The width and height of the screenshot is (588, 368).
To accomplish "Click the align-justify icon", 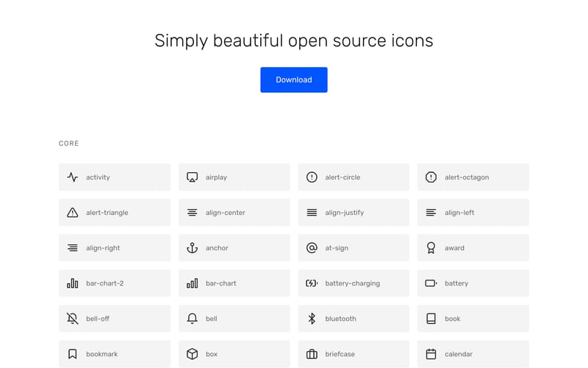I will tap(312, 213).
